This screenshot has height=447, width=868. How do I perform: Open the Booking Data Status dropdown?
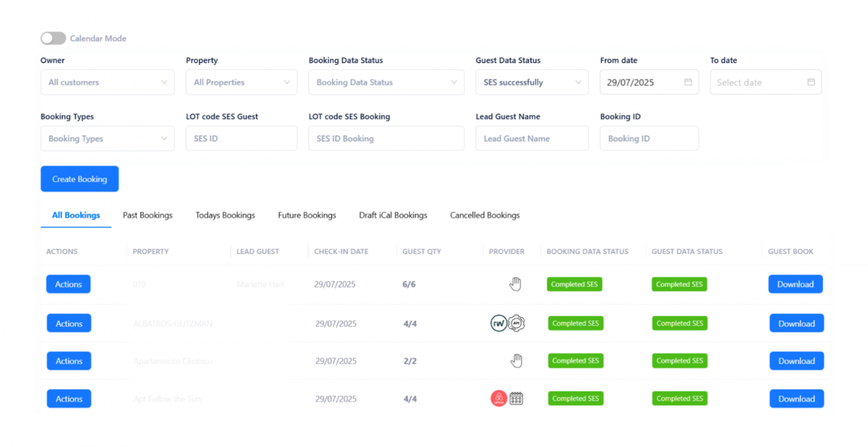click(x=386, y=82)
